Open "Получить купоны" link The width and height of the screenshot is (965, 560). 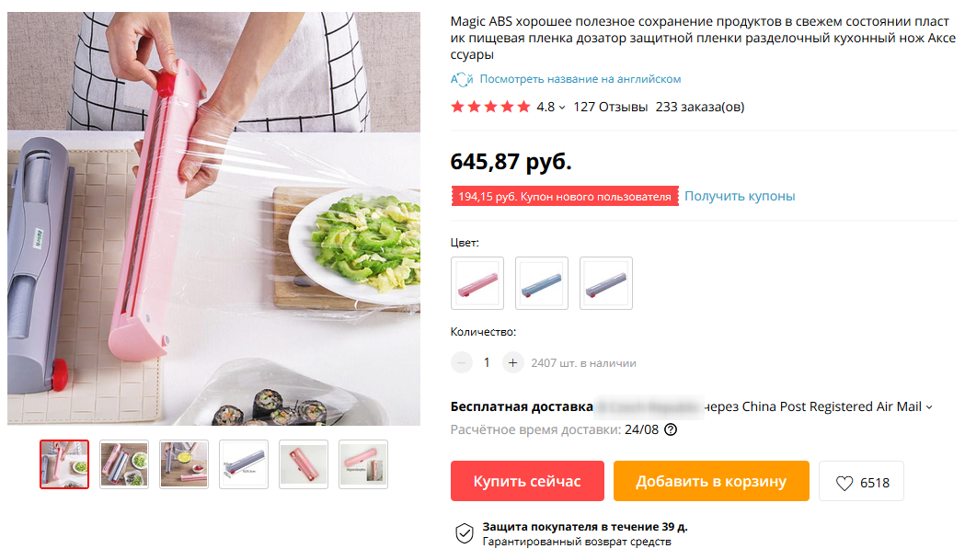[x=740, y=196]
